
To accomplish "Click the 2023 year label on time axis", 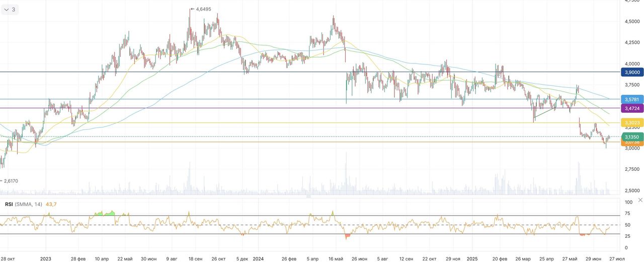I will coord(45,258).
